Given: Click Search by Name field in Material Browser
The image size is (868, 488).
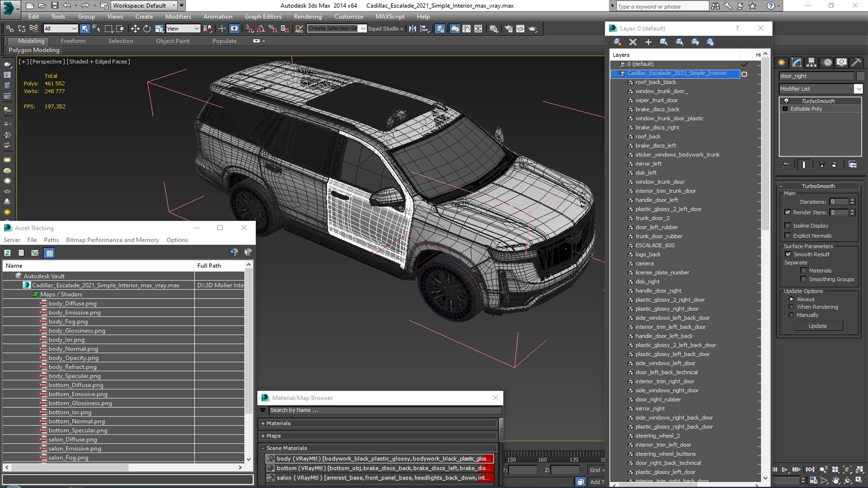Looking at the screenshot, I should point(385,410).
